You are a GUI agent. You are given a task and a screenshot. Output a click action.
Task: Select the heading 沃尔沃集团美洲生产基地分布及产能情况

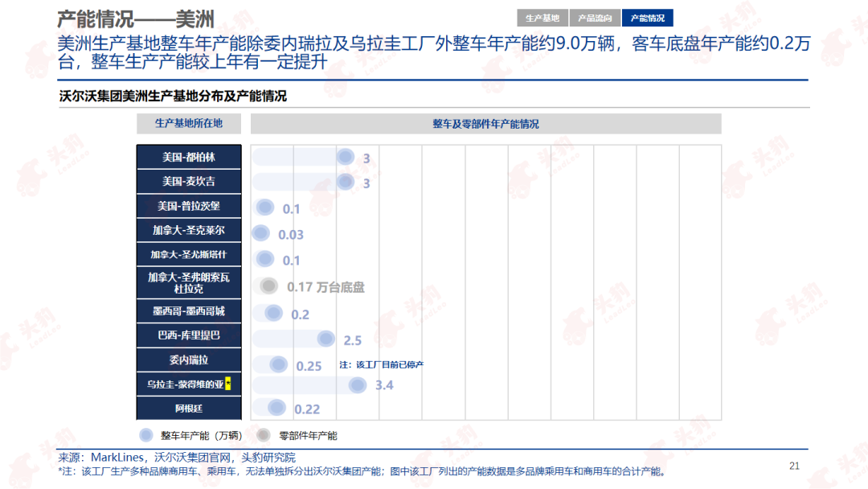pyautogui.click(x=173, y=96)
